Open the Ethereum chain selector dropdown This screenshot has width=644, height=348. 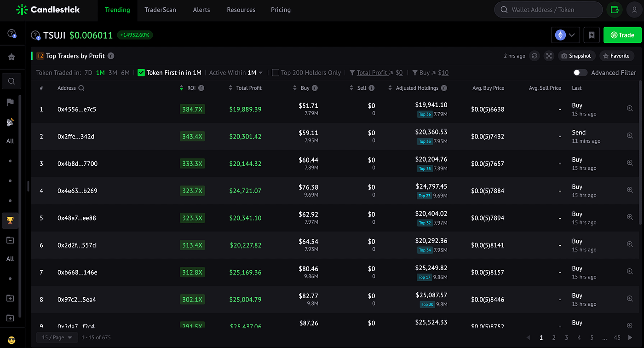coord(566,35)
